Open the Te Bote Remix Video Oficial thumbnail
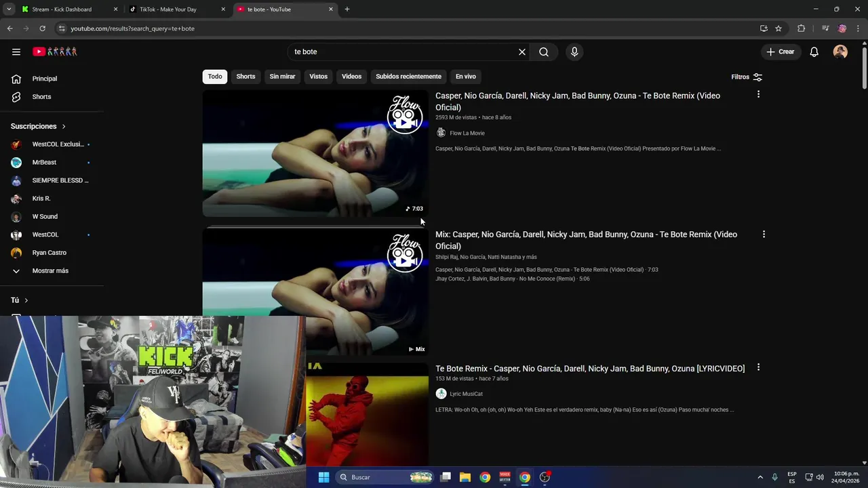The height and width of the screenshot is (488, 868). 315,153
